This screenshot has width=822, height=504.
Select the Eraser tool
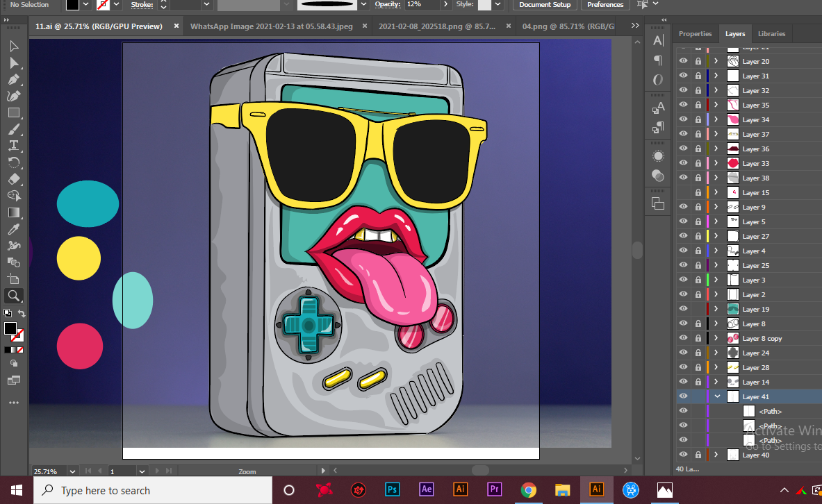[13, 179]
